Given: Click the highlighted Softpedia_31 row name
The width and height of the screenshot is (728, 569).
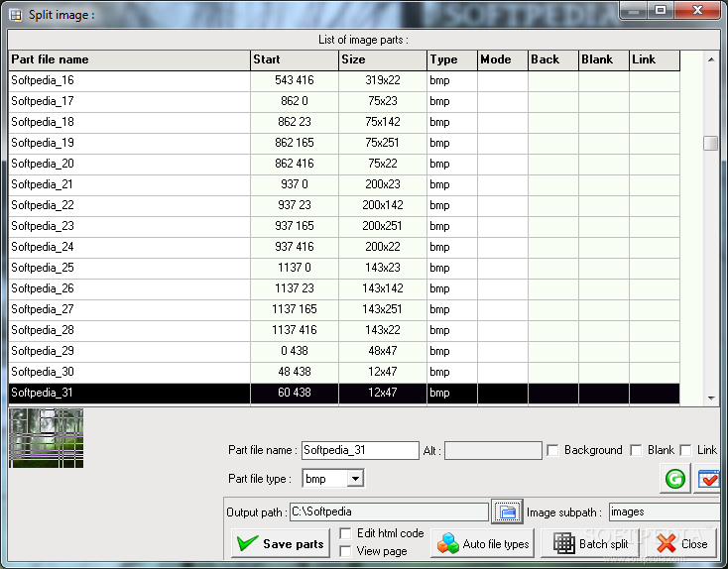Looking at the screenshot, I should 42,394.
